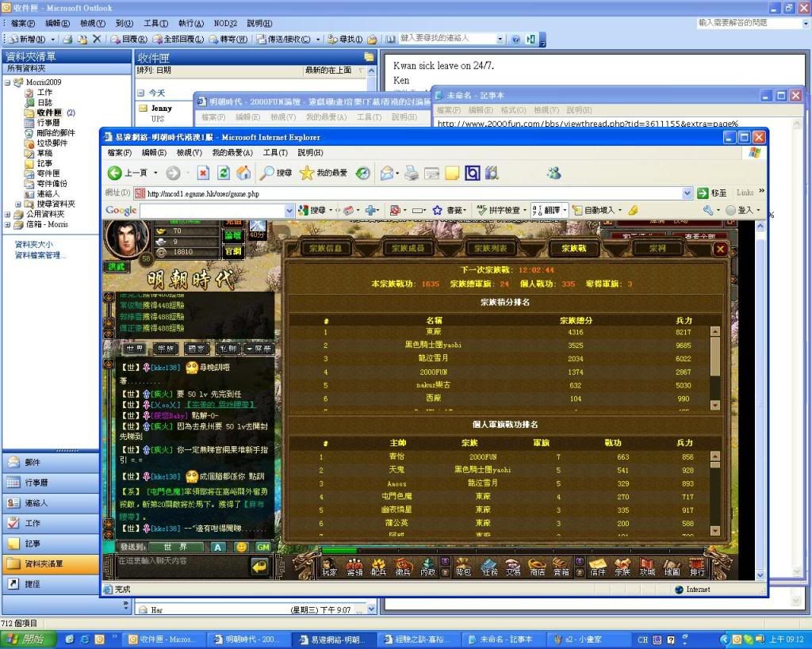Screen dimensions: 812x649
Task: Click 自動填入 autofill in Google toolbar
Action: point(596,210)
